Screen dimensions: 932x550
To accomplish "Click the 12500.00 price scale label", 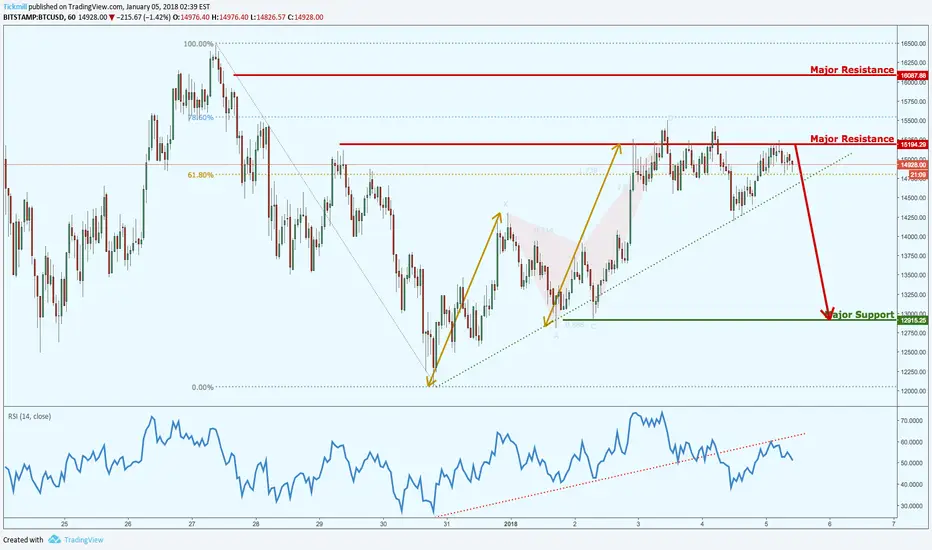I will [x=913, y=352].
